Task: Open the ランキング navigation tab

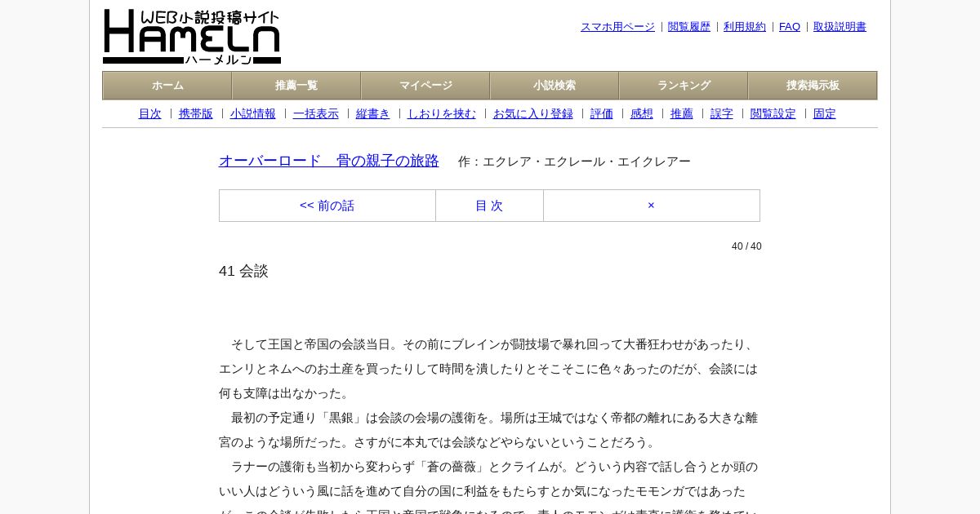Action: point(684,86)
